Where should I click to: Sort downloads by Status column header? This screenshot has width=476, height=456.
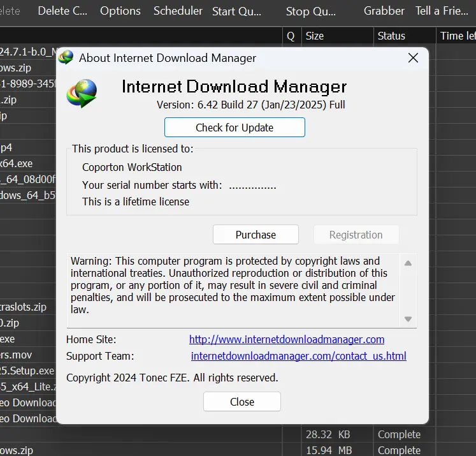click(x=405, y=36)
